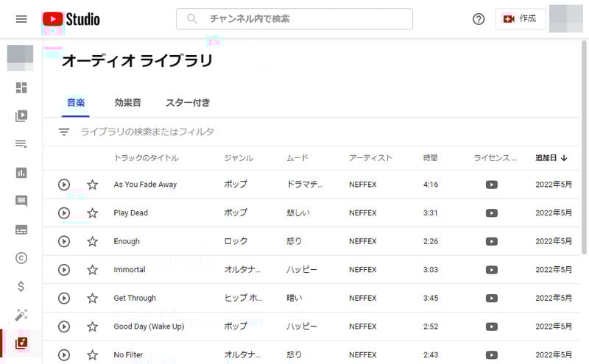Switch to the スター付き tab
This screenshot has width=589, height=364.
pyautogui.click(x=188, y=103)
